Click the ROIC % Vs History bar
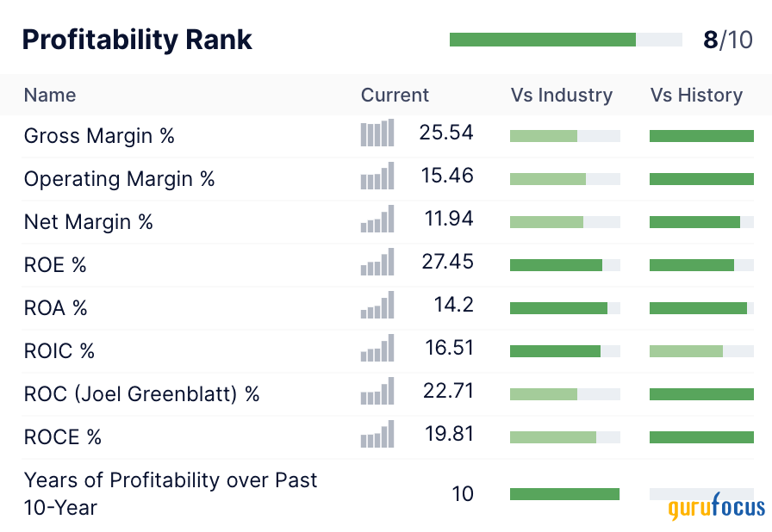This screenshot has width=772, height=532. [701, 351]
